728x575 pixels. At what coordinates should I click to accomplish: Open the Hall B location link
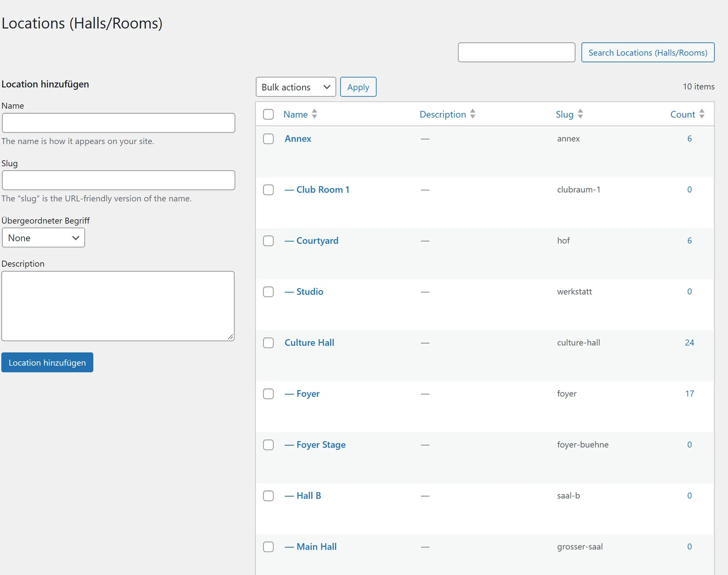[303, 496]
